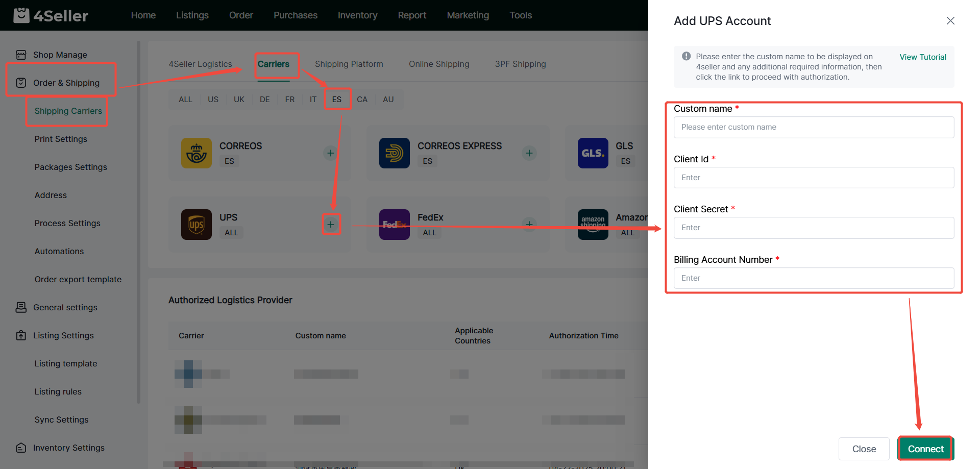The image size is (980, 469).
Task: Open the Home menu
Action: (143, 15)
